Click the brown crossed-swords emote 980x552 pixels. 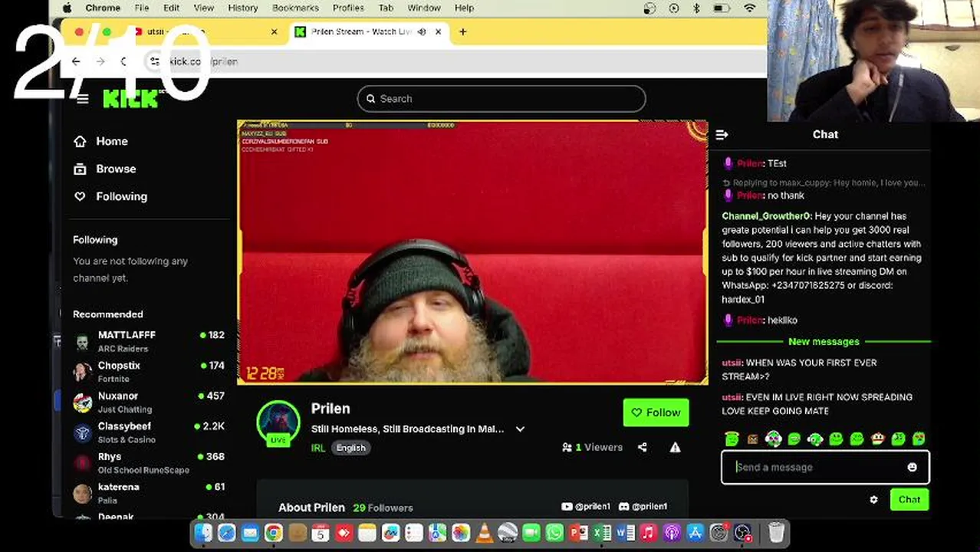753,439
